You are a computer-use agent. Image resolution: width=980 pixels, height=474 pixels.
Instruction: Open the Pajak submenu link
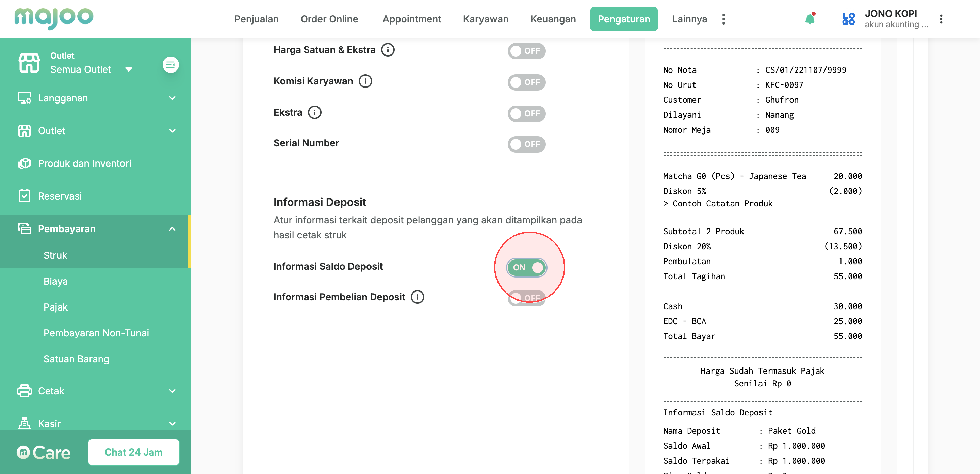55,307
